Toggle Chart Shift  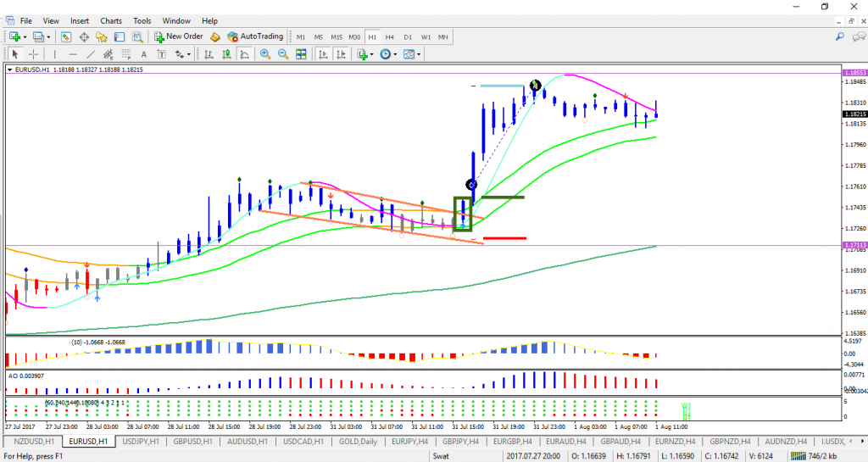[x=341, y=54]
